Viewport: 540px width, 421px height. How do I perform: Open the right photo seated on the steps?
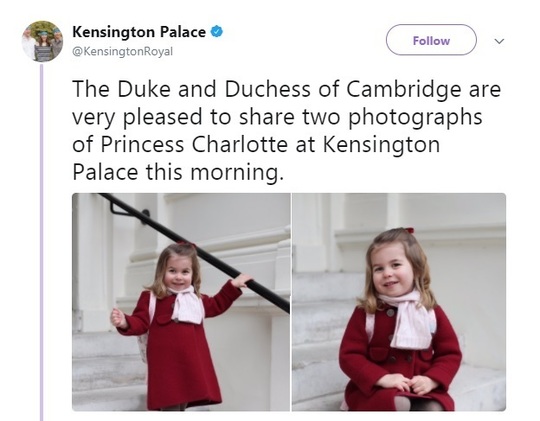[399, 302]
